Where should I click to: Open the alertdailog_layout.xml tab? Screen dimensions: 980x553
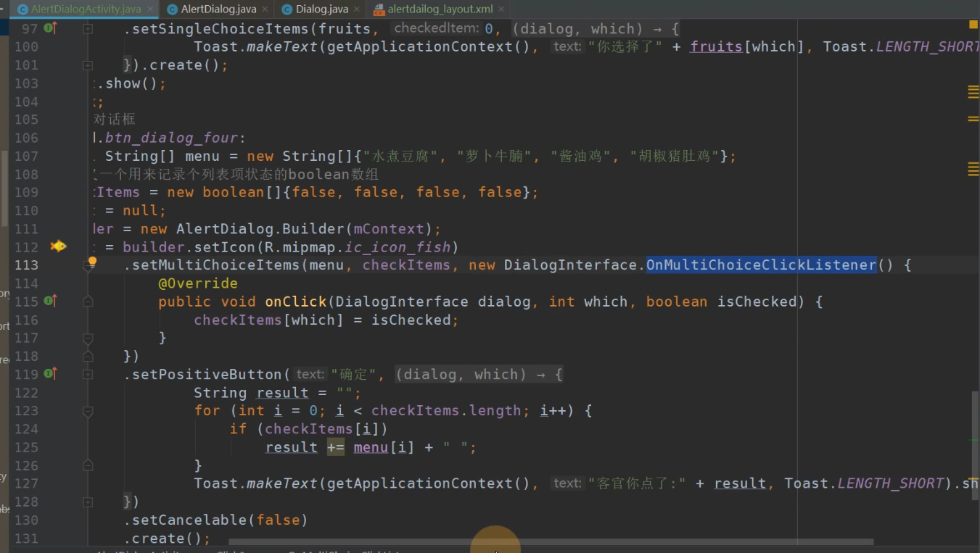440,9
